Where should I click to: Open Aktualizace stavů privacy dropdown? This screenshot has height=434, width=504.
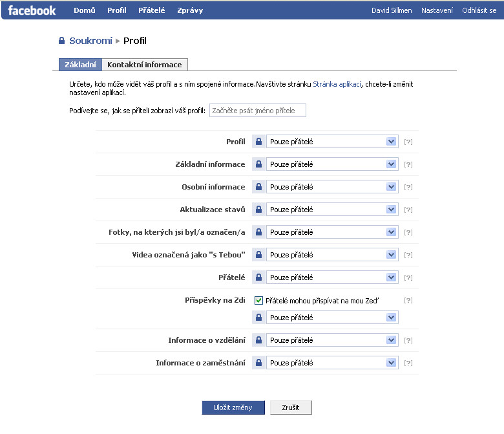[332, 210]
